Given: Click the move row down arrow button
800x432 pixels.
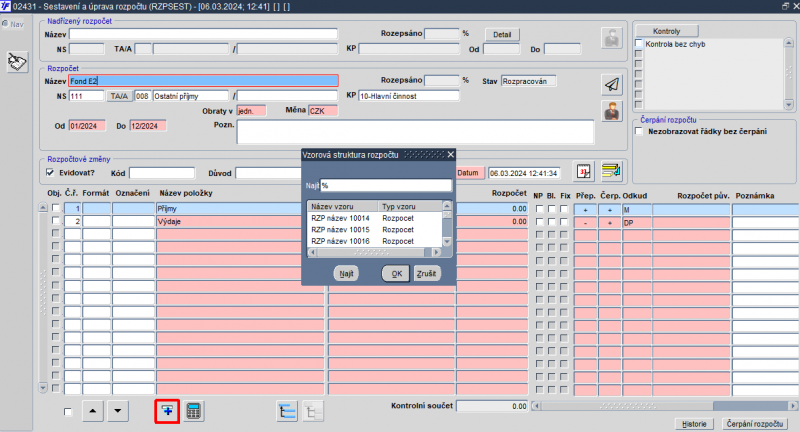Looking at the screenshot, I should point(118,411).
